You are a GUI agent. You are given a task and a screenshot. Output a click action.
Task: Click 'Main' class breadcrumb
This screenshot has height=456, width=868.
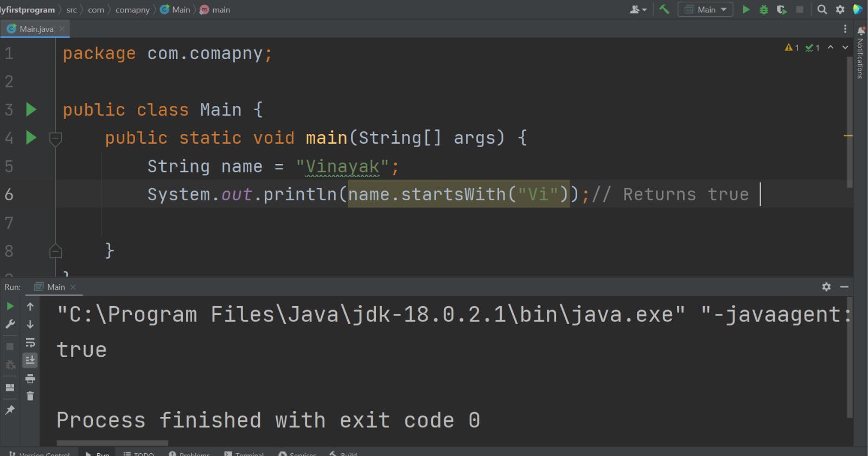tap(175, 10)
